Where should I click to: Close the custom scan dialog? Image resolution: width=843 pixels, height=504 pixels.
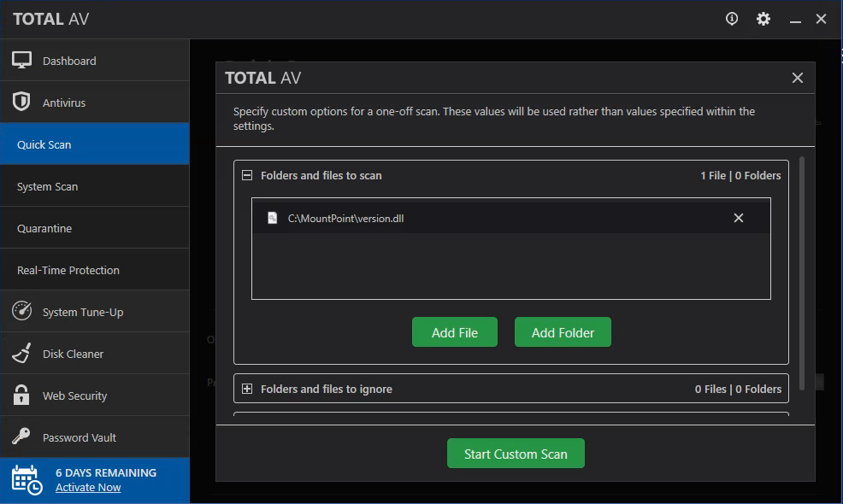[798, 78]
